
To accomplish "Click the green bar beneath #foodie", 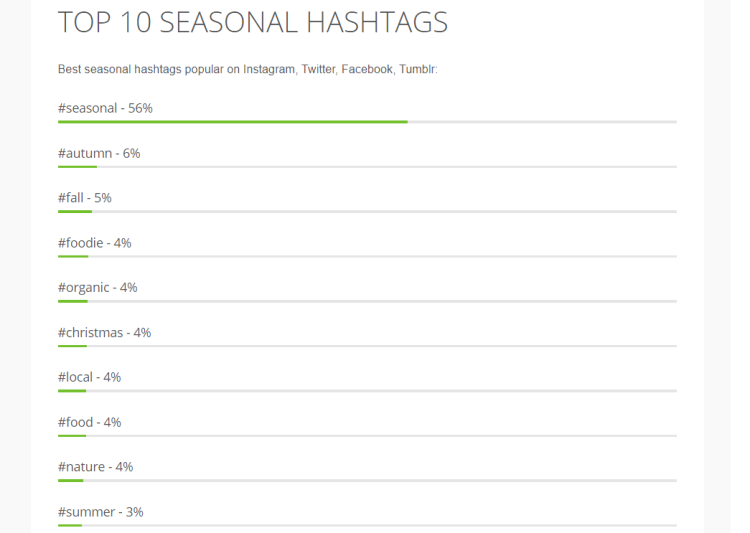I will click(73, 256).
